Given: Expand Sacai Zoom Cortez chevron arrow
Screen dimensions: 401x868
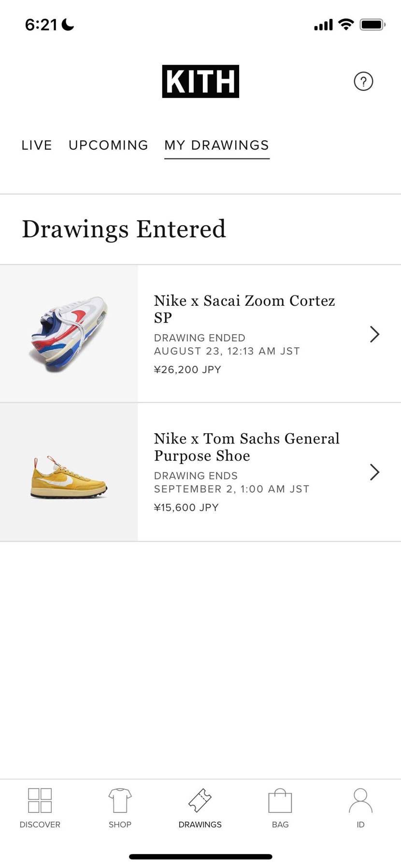Looking at the screenshot, I should coord(374,334).
